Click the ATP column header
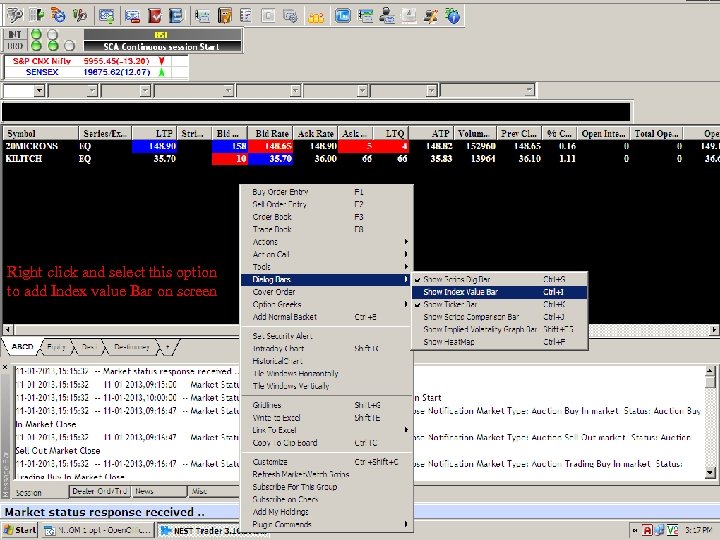 click(x=431, y=133)
